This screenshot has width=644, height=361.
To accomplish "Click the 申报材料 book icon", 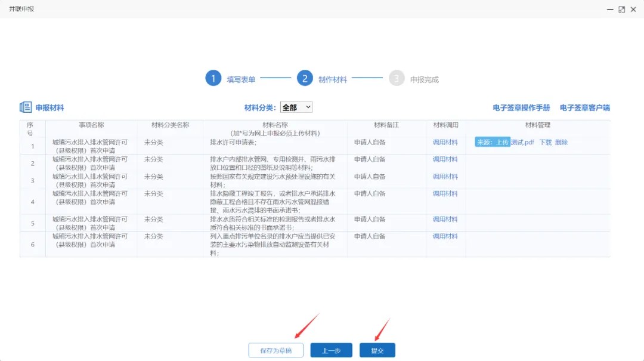I will 26,107.
